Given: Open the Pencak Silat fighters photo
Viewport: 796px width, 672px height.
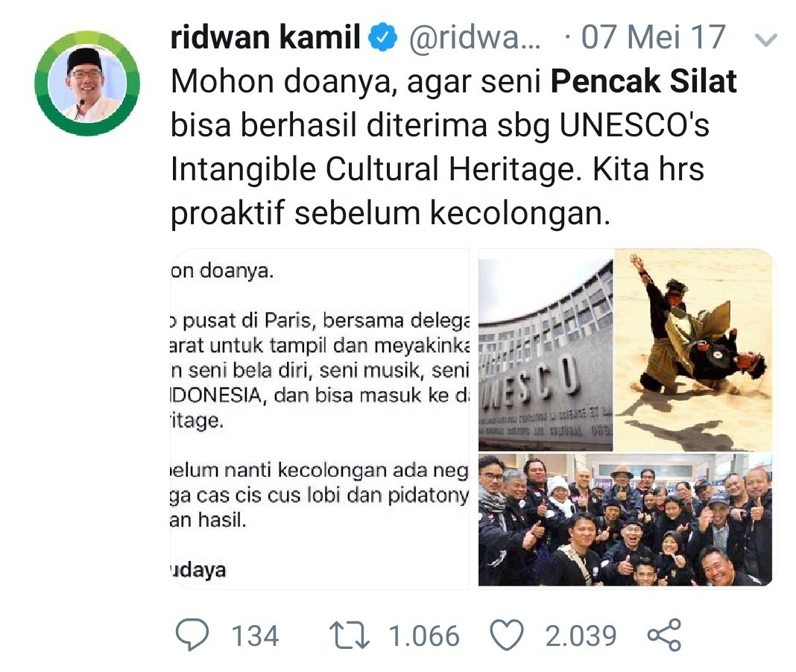Looking at the screenshot, I should 693,349.
